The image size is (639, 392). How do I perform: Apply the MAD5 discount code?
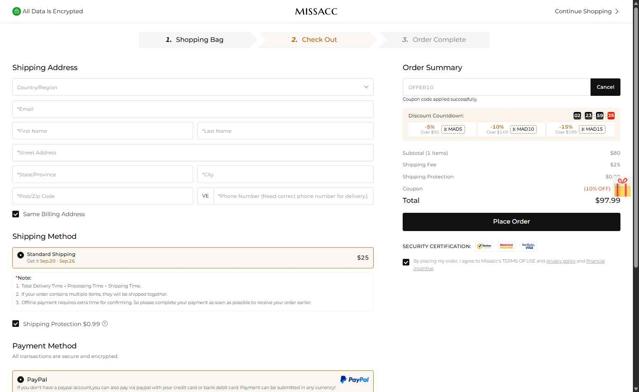point(453,129)
